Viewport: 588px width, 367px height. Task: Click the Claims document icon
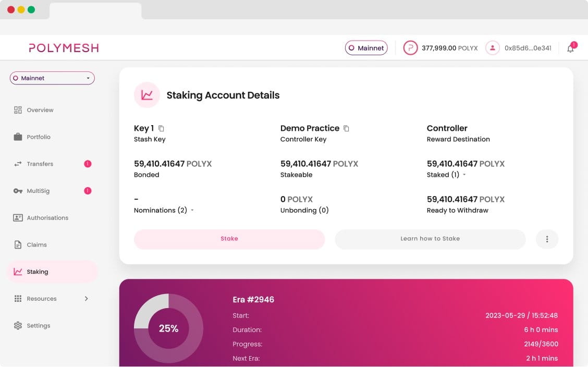tap(18, 244)
